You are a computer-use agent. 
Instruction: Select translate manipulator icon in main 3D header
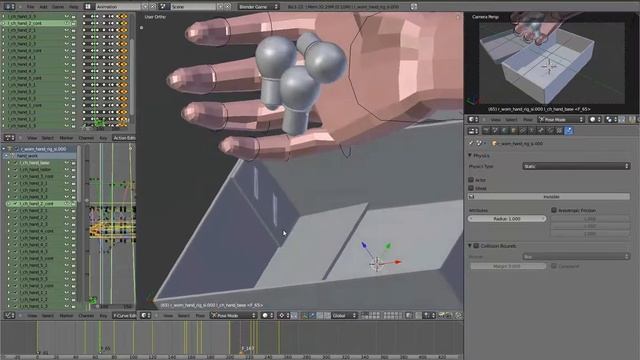[x=312, y=316]
